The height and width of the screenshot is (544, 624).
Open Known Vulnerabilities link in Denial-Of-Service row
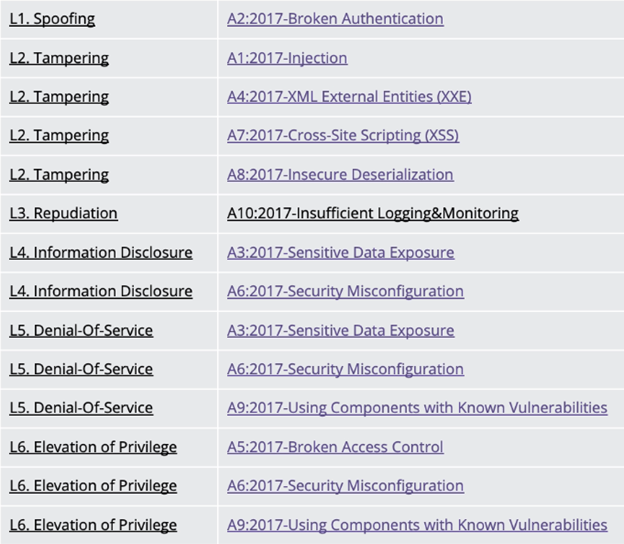pos(417,408)
